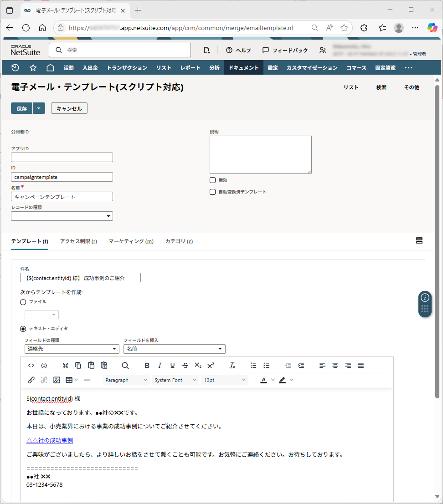
Task: Clear formatting with Tx icon
Action: coord(232,366)
